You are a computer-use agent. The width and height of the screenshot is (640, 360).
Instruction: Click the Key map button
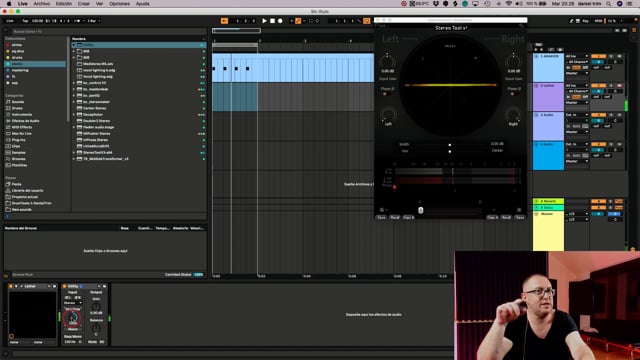pyautogui.click(x=585, y=21)
